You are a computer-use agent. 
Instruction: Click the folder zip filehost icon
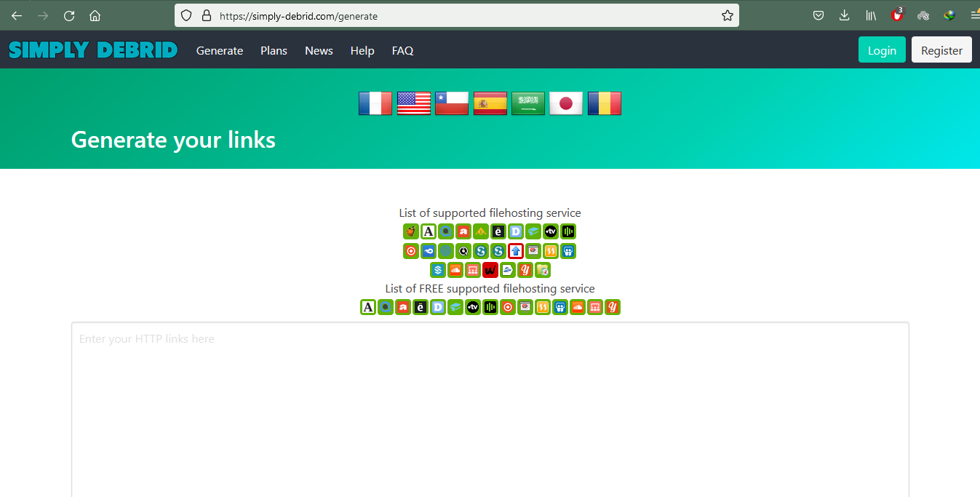click(x=543, y=270)
